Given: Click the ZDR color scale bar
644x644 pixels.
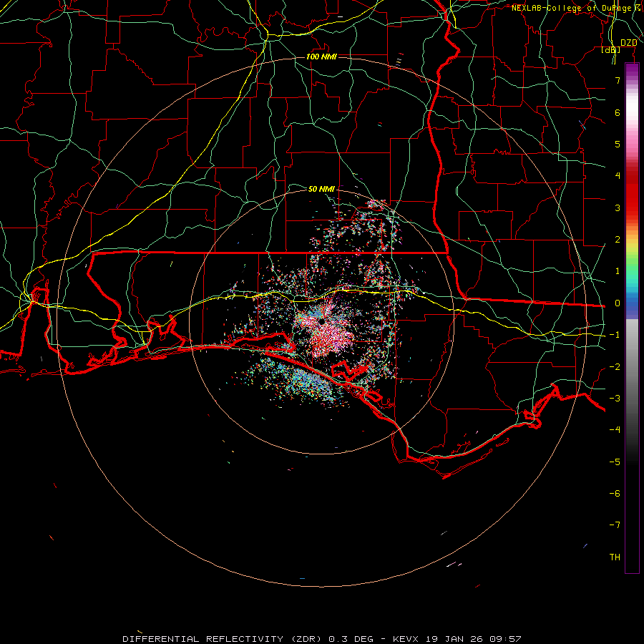Looking at the screenshot, I should pos(632,318).
